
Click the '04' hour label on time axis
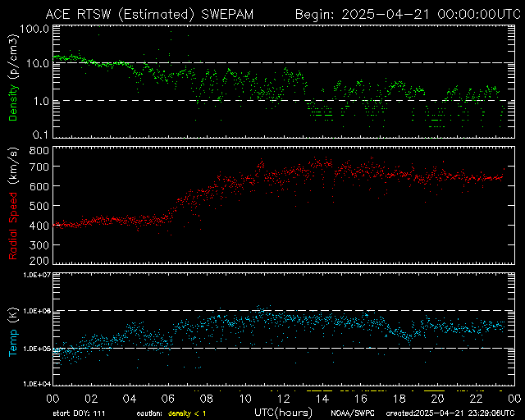point(130,399)
